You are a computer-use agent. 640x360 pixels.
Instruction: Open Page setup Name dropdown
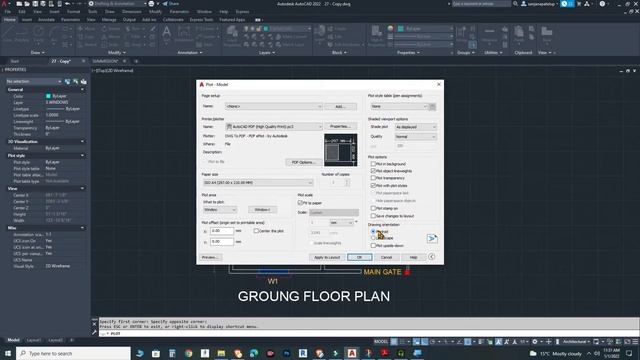[x=273, y=106]
